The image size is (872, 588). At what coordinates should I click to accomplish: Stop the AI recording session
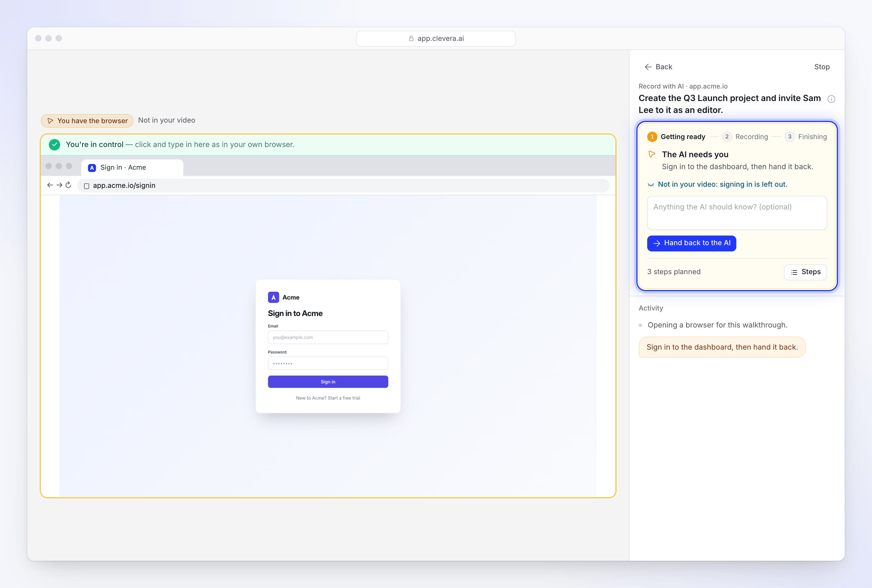tap(822, 67)
